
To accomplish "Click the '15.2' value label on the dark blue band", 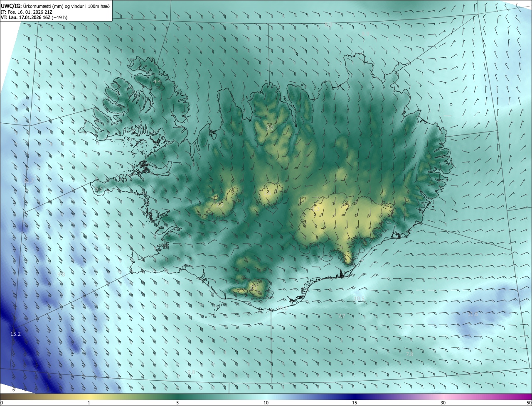I will [x=15, y=333].
